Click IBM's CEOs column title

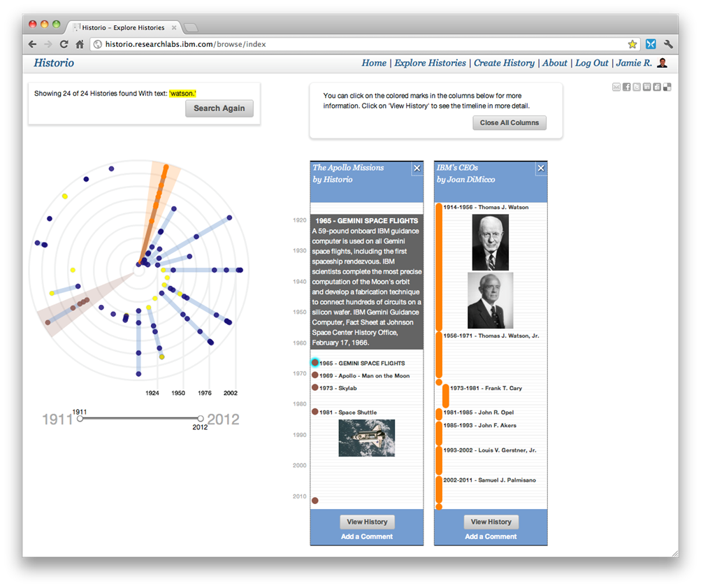457,168
